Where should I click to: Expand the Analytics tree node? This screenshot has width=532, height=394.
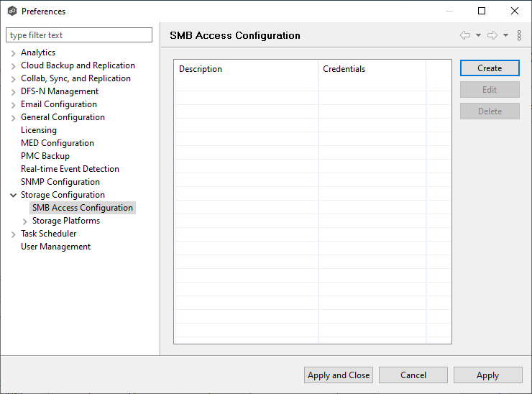click(x=14, y=52)
